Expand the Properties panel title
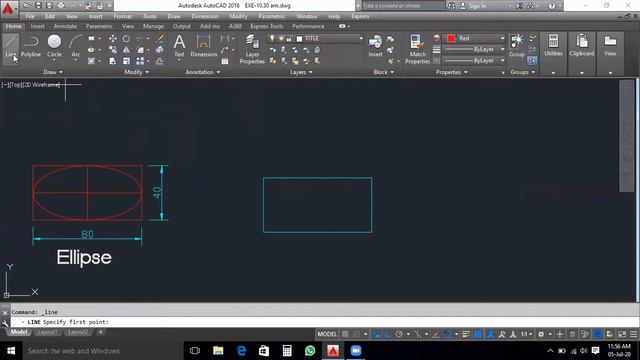The height and width of the screenshot is (360, 640). click(451, 72)
